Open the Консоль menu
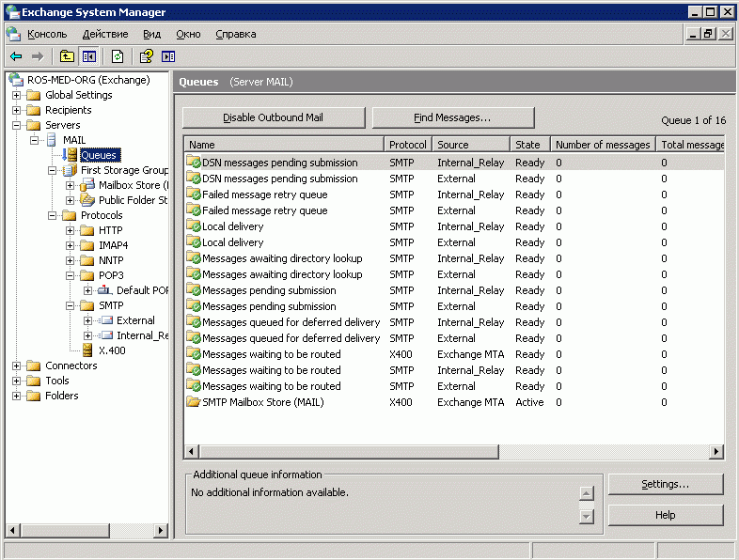 click(x=47, y=34)
